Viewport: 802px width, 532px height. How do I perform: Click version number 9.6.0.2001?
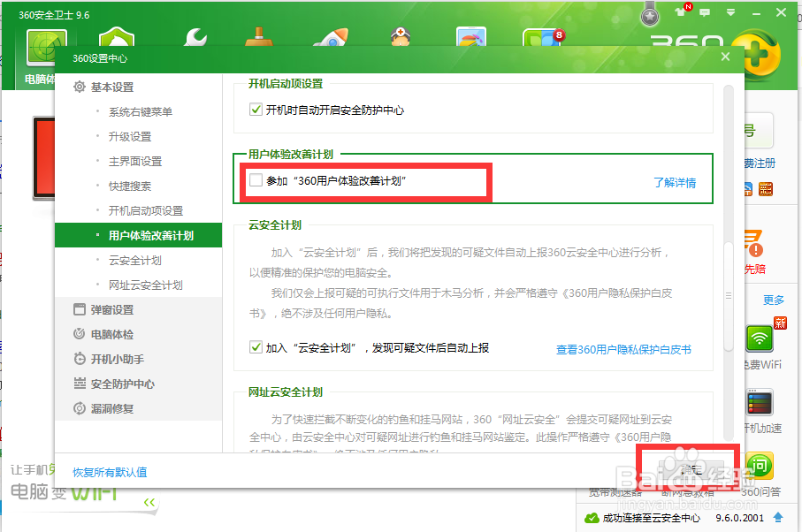pyautogui.click(x=739, y=518)
